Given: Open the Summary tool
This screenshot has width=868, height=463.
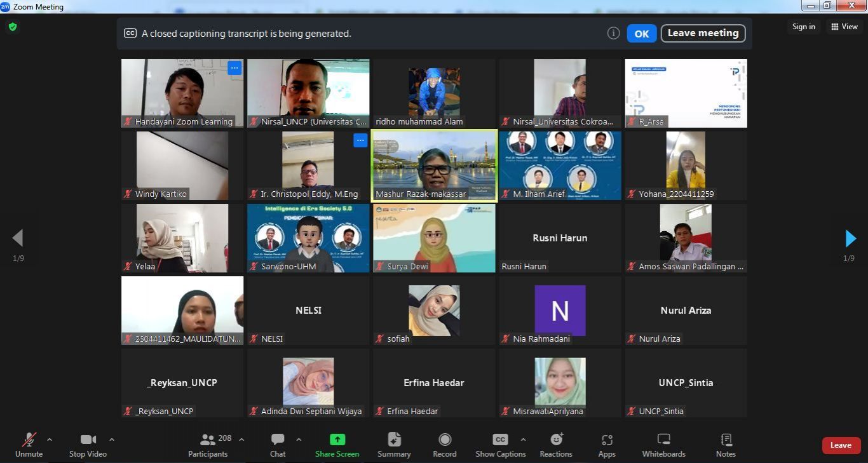Looking at the screenshot, I should point(394,445).
